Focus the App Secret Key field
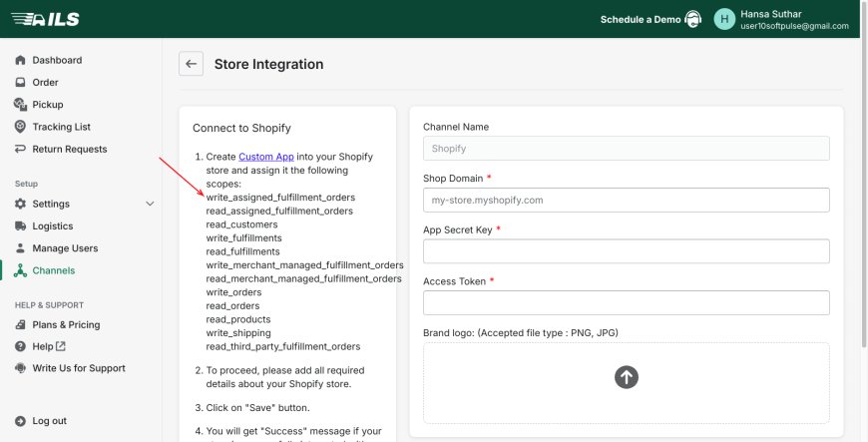Screen dimensions: 868x442 627,251
